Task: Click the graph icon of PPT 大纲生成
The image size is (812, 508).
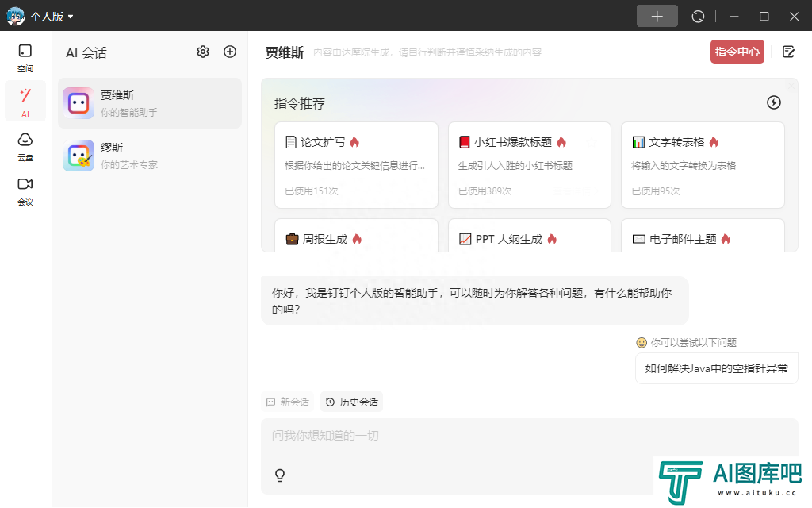Action: [x=465, y=239]
